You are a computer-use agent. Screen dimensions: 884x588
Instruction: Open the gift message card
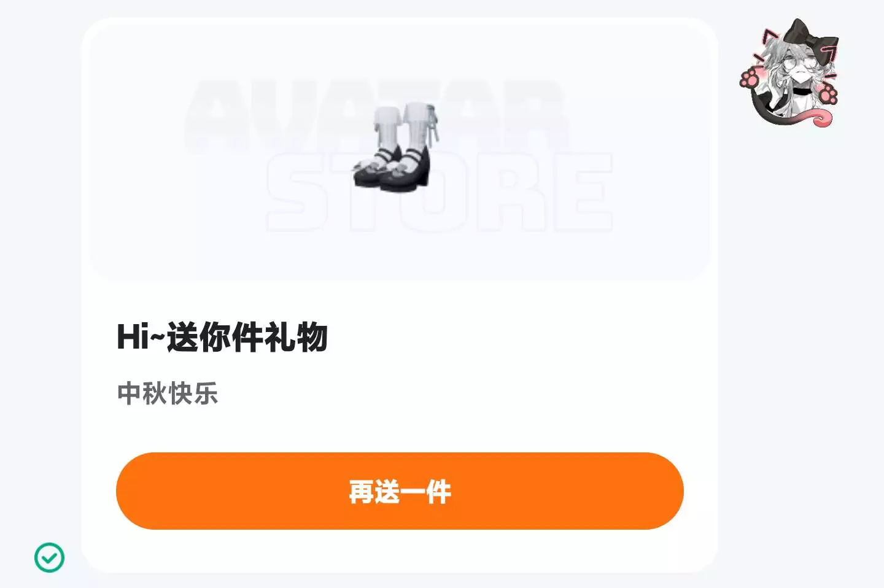(x=400, y=295)
